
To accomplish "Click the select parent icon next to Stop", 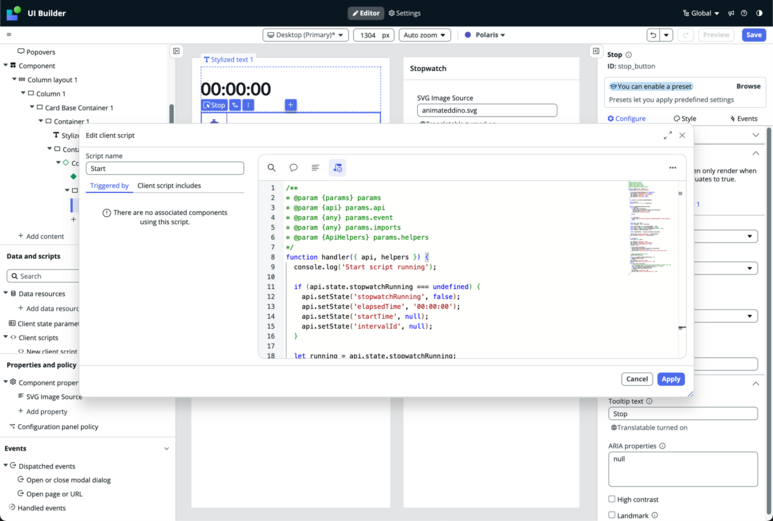I will coord(235,105).
